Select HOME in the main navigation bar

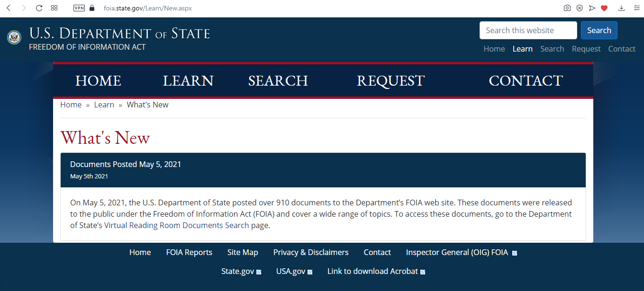point(99,80)
